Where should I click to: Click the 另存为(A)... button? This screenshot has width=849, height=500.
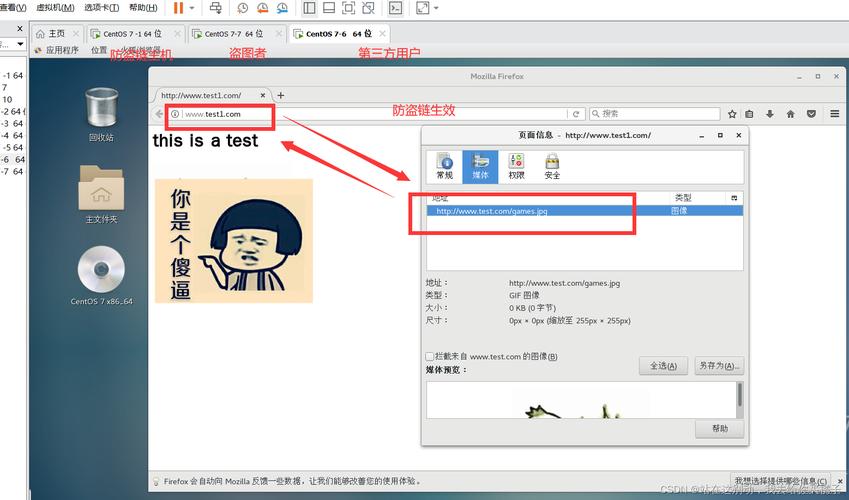point(719,366)
